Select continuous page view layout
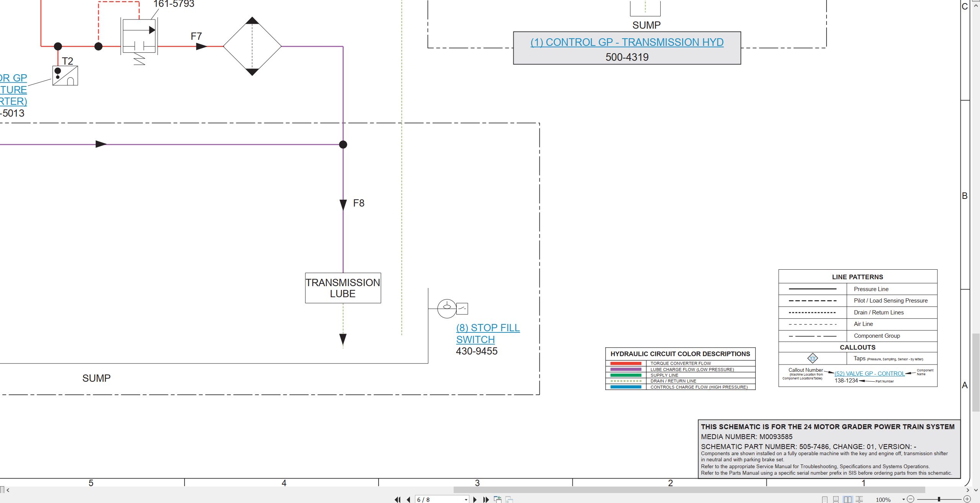The width and height of the screenshot is (980, 503). coord(836,499)
